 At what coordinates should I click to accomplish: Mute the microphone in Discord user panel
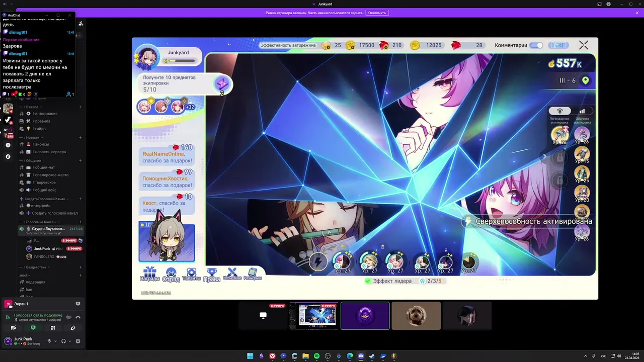[x=49, y=341]
